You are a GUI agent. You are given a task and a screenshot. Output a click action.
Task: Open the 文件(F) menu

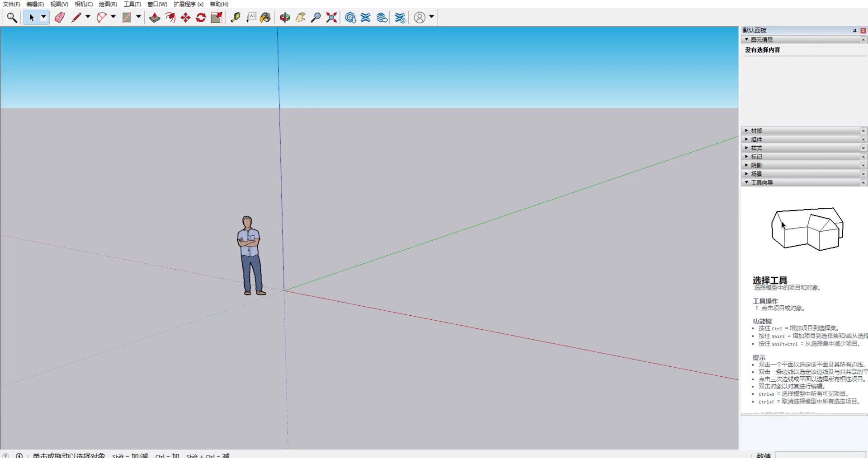(x=11, y=4)
